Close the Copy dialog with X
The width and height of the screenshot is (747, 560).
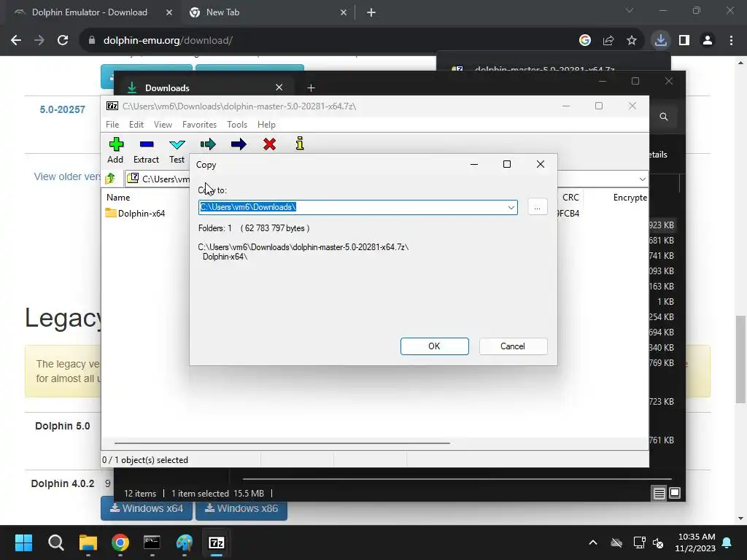pos(541,164)
